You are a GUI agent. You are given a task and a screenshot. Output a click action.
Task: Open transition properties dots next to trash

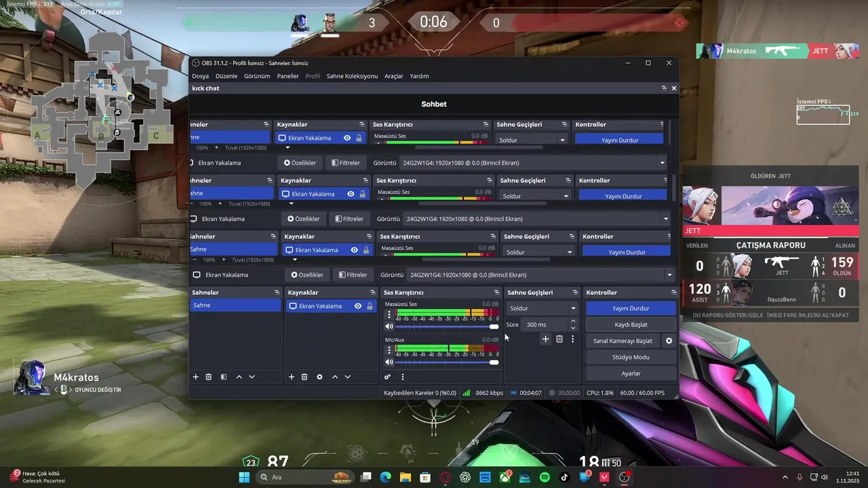[x=572, y=339]
